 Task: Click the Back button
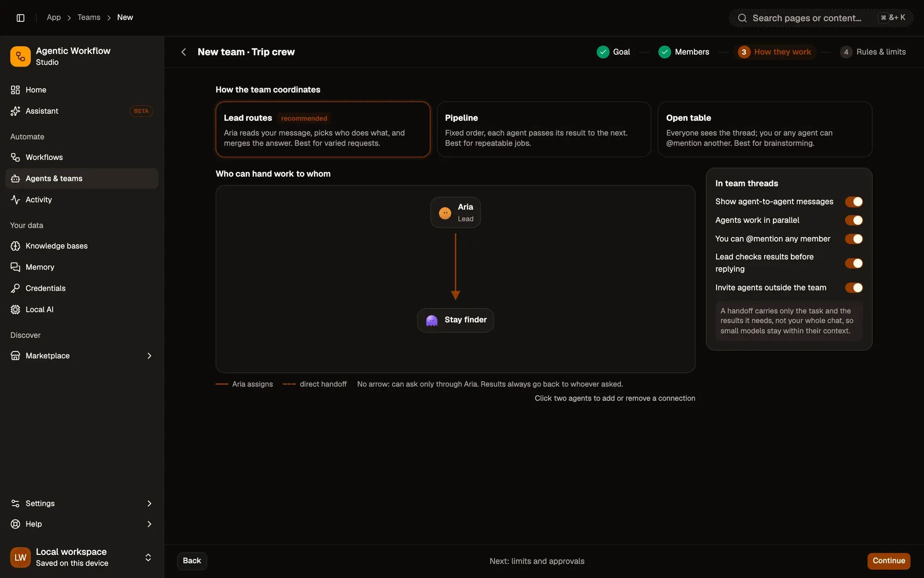pos(192,561)
